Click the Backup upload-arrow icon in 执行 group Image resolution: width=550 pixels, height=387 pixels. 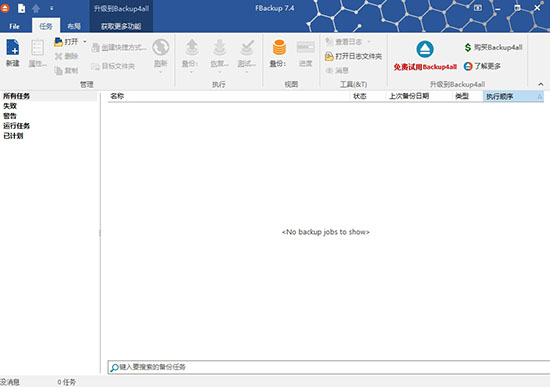pyautogui.click(x=192, y=48)
